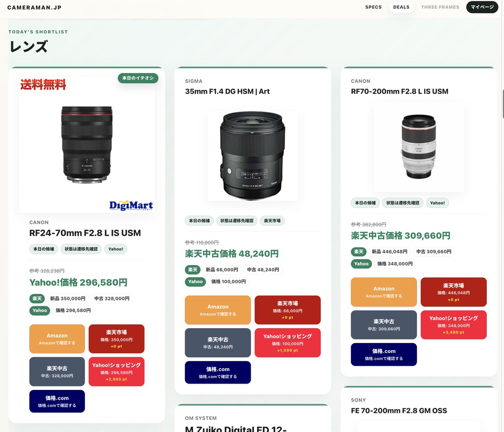This screenshot has width=504, height=432.
Task: Click Amazon button for RF70-200mm
Action: point(384,292)
